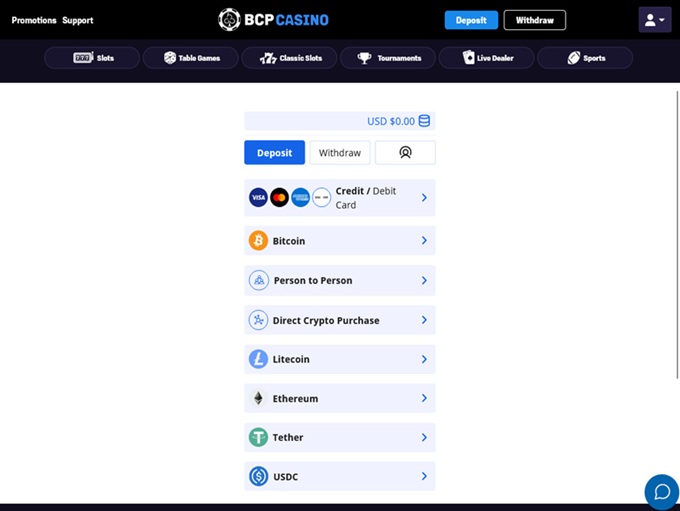The width and height of the screenshot is (680, 511).
Task: Click the Person to Person icon
Action: (258, 281)
